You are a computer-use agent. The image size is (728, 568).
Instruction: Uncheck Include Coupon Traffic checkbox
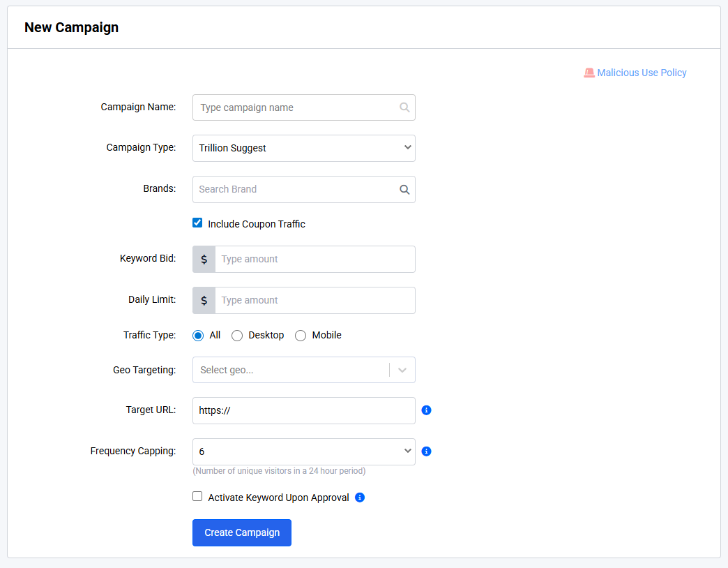pos(197,223)
